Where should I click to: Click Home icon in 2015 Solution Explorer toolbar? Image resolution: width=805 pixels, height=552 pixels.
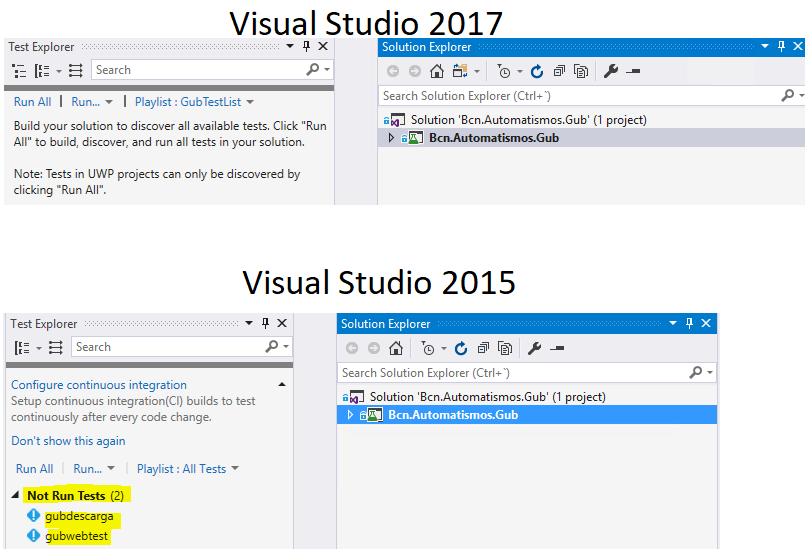396,348
